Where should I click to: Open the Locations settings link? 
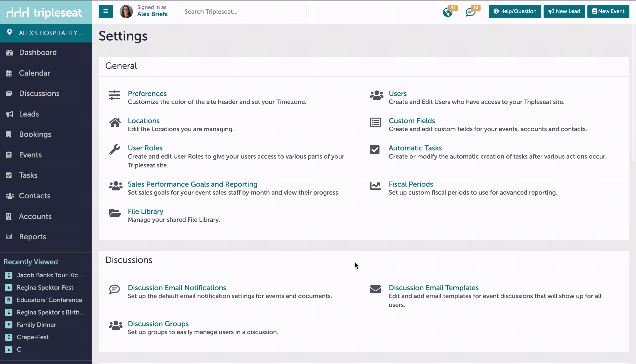point(144,121)
